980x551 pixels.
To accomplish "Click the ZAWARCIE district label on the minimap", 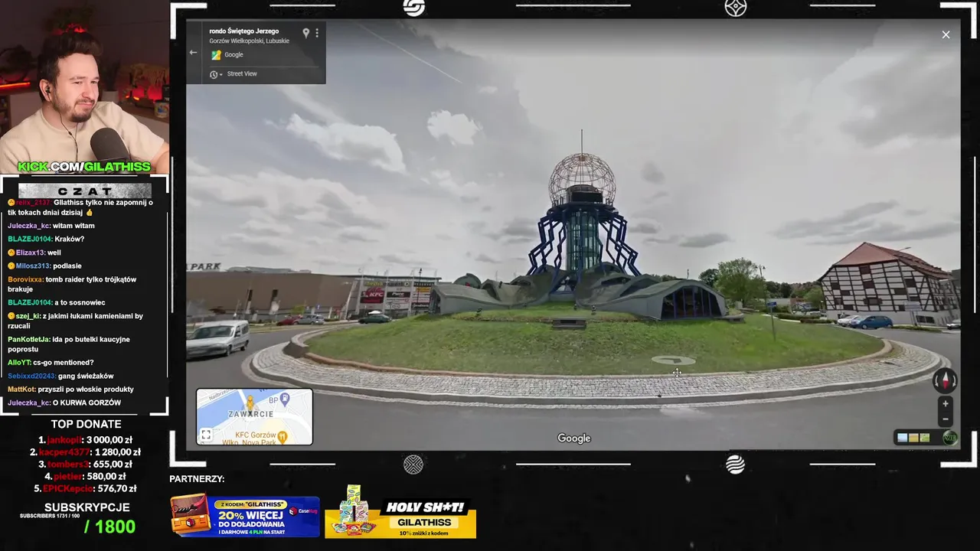I will pos(250,414).
